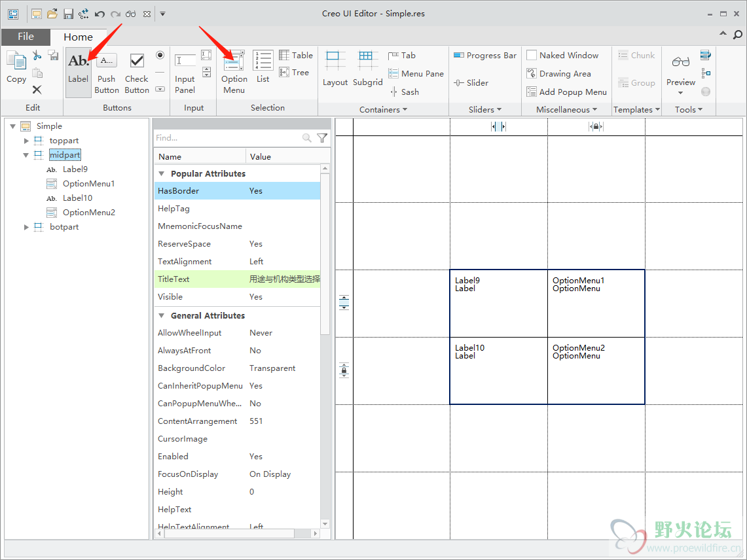This screenshot has width=747, height=560.
Task: Undo the last action
Action: tap(100, 14)
